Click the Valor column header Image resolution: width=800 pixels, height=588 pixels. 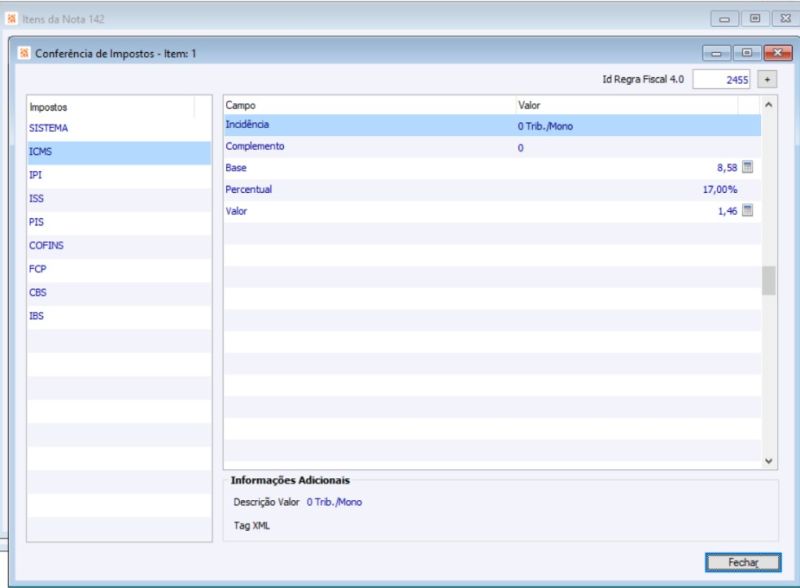pyautogui.click(x=627, y=105)
